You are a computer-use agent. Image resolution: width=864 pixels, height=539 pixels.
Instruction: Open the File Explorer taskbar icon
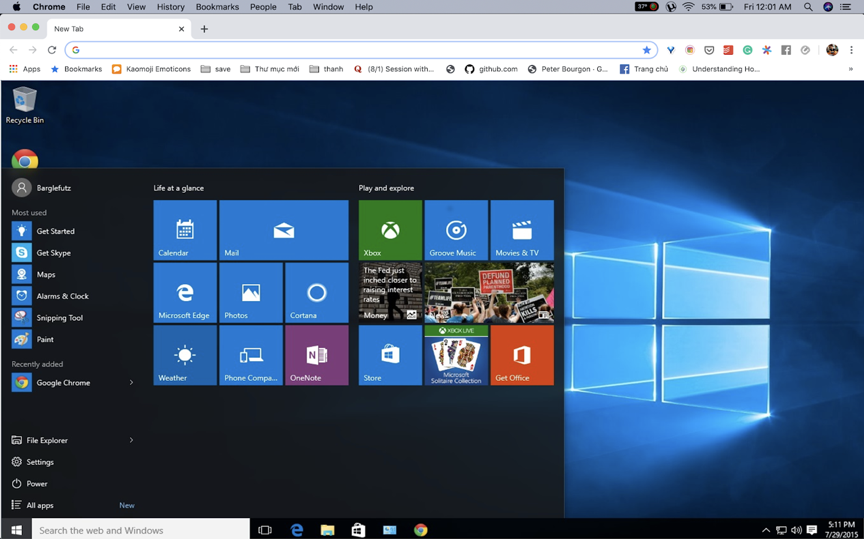[x=328, y=530]
